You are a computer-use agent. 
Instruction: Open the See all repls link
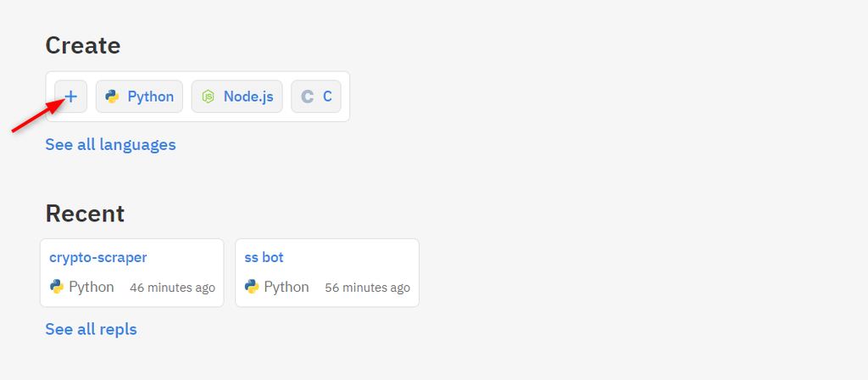tap(91, 329)
